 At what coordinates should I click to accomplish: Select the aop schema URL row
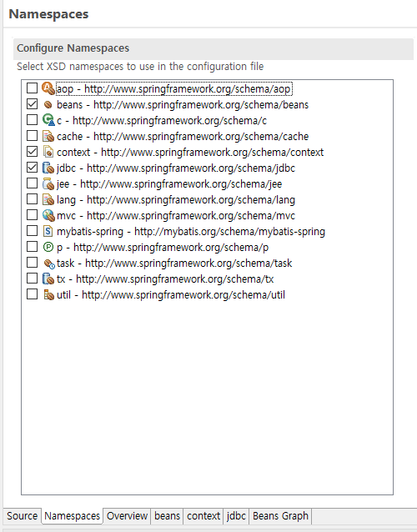click(x=173, y=89)
